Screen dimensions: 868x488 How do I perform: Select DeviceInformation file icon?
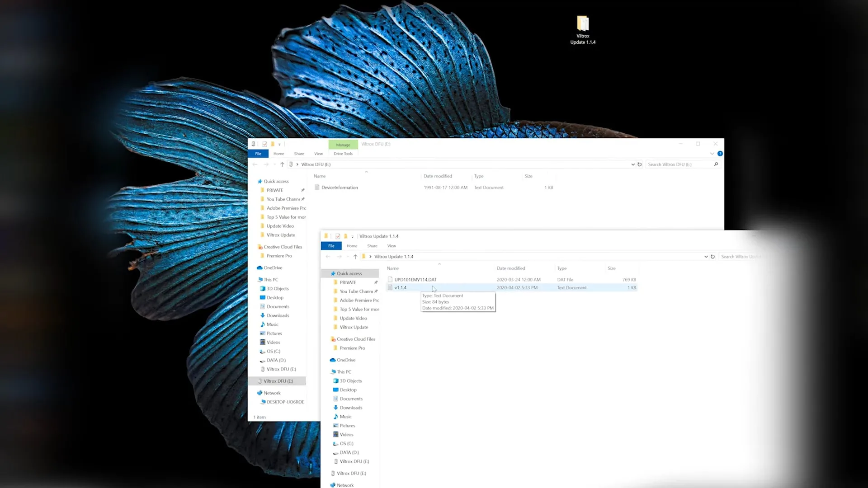pos(317,188)
